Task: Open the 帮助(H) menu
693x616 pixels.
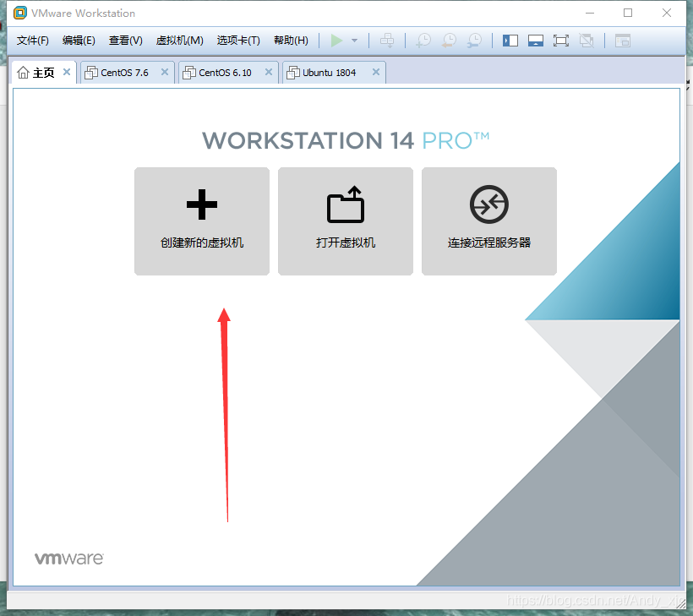Action: point(291,41)
